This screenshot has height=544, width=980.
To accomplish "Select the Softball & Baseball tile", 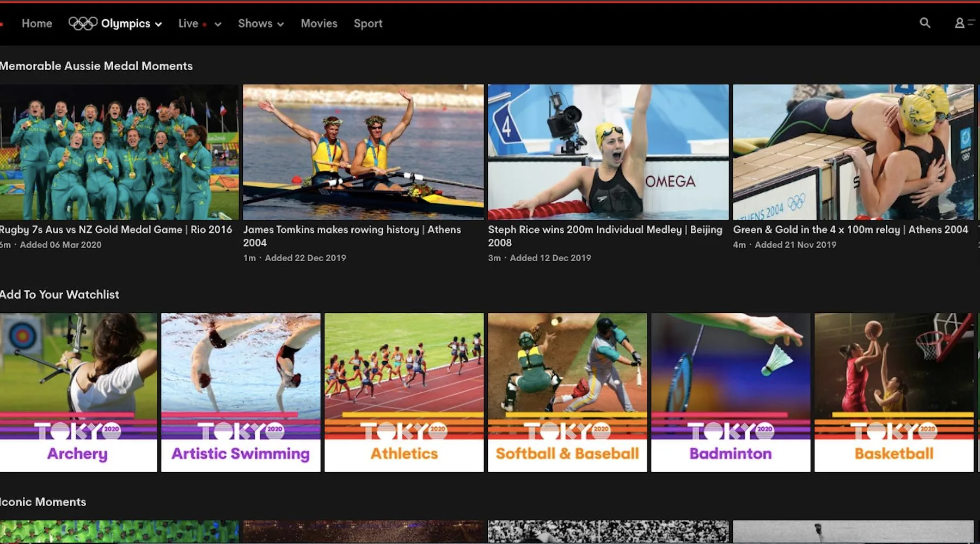I will pyautogui.click(x=567, y=392).
